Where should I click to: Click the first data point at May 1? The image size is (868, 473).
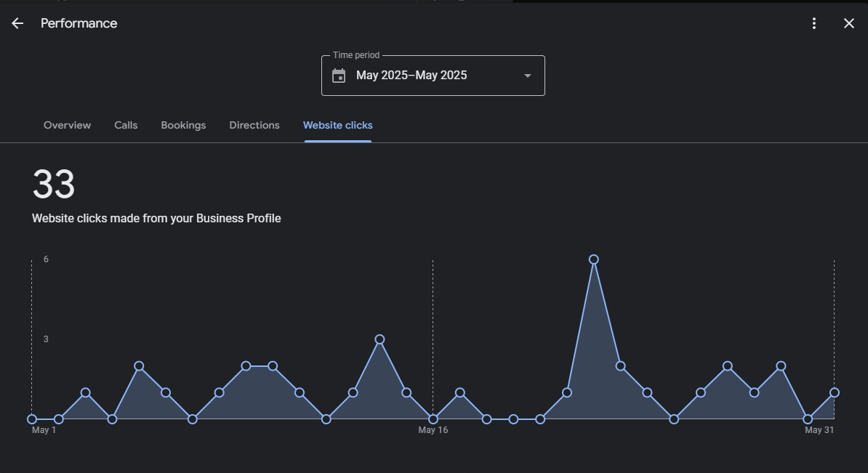click(32, 419)
